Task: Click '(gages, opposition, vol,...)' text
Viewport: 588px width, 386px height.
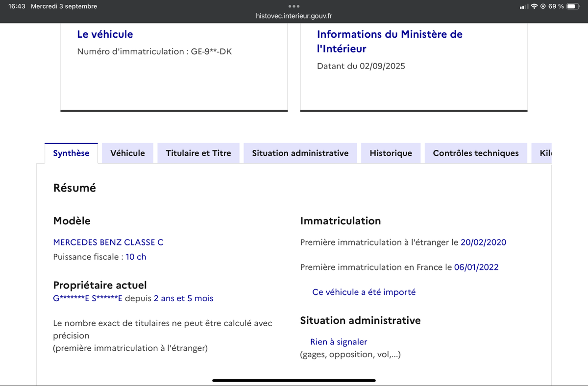Action: [350, 355]
